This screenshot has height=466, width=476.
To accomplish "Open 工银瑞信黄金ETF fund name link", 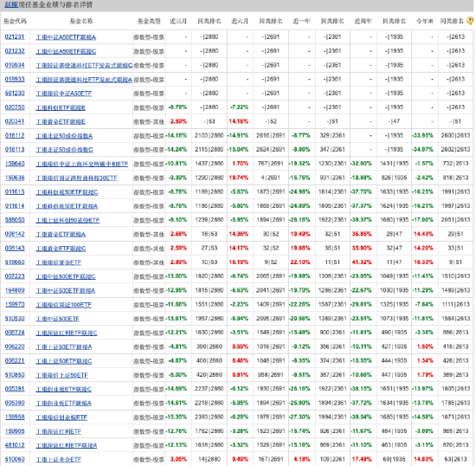I will pos(59,262).
